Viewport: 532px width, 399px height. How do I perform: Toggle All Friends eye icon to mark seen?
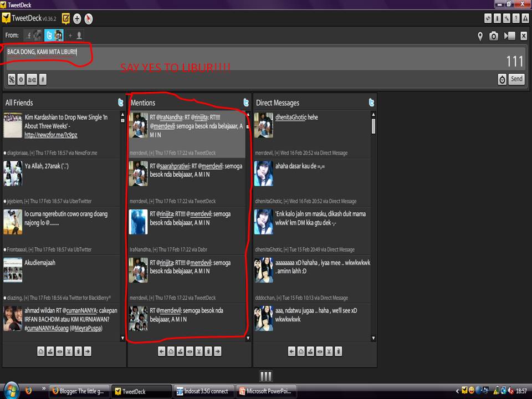[60, 351]
